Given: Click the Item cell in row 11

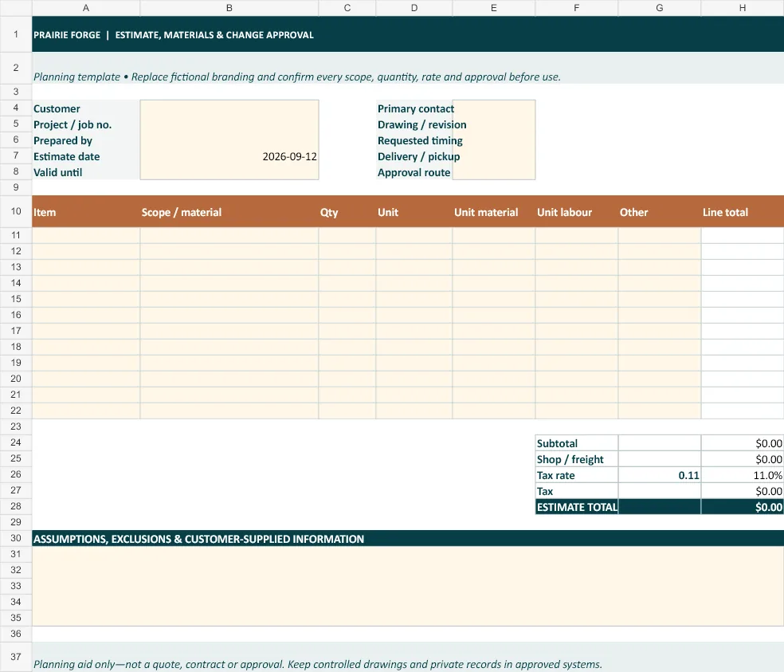Looking at the screenshot, I should click(x=86, y=235).
